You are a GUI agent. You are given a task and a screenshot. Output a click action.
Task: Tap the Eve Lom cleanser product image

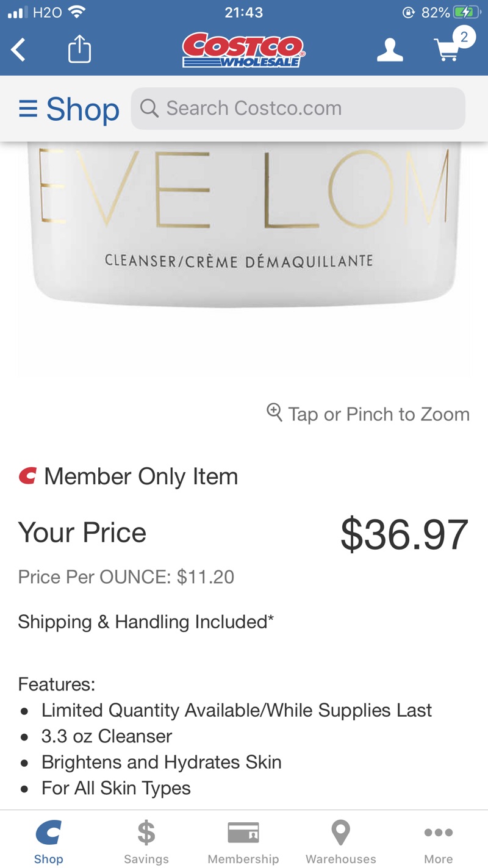244,244
